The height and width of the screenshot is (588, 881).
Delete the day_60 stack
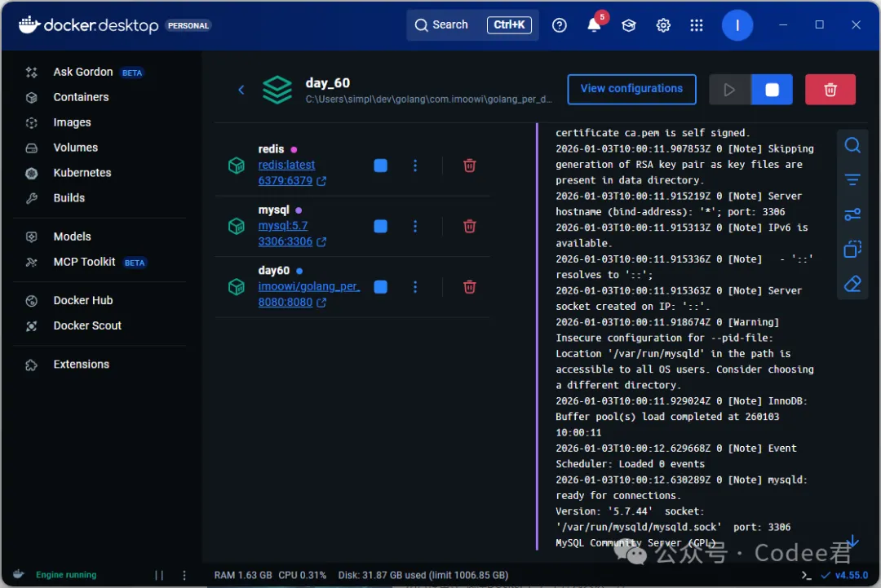coord(830,89)
